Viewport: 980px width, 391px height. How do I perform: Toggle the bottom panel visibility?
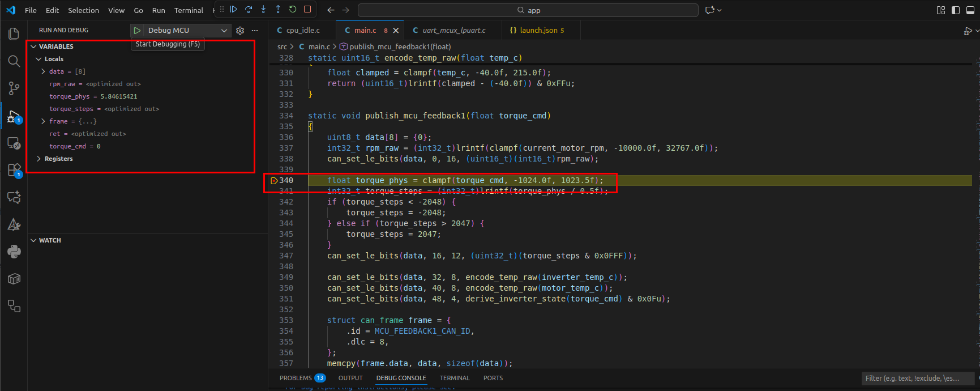click(x=970, y=10)
